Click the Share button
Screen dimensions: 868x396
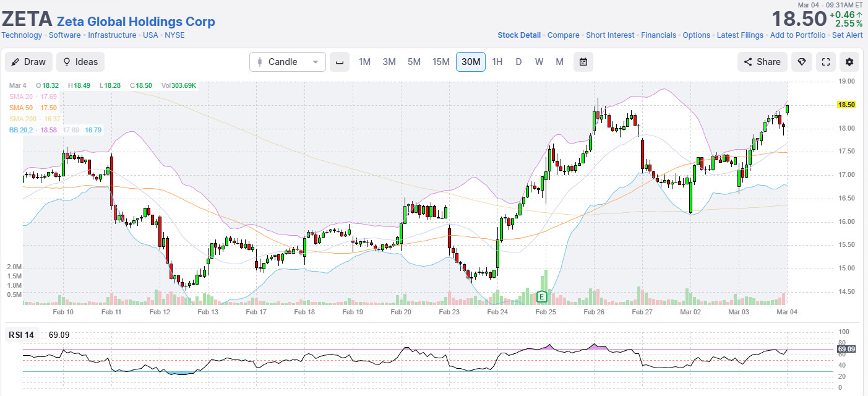pos(762,62)
